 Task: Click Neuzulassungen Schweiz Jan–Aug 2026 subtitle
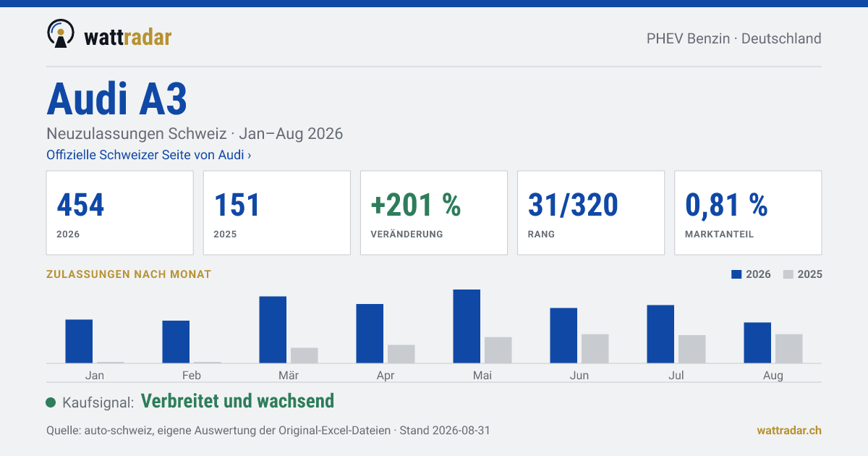pos(195,134)
